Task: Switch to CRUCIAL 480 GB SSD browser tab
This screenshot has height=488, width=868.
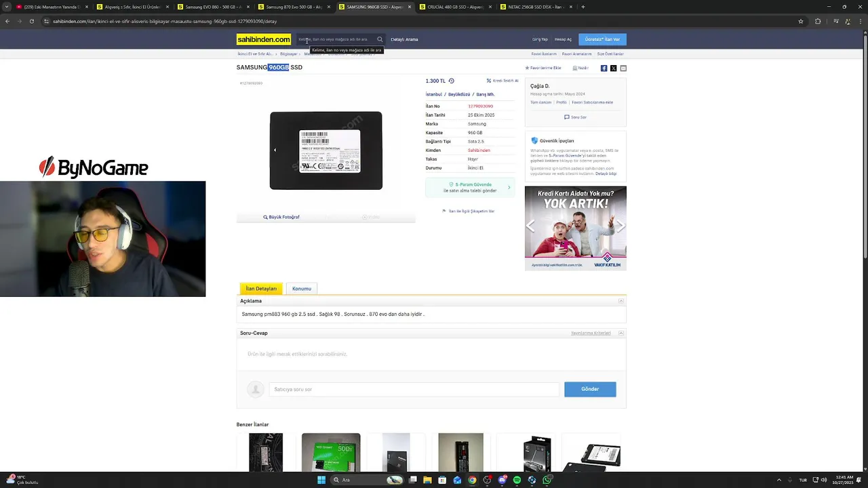Action: tap(455, 7)
